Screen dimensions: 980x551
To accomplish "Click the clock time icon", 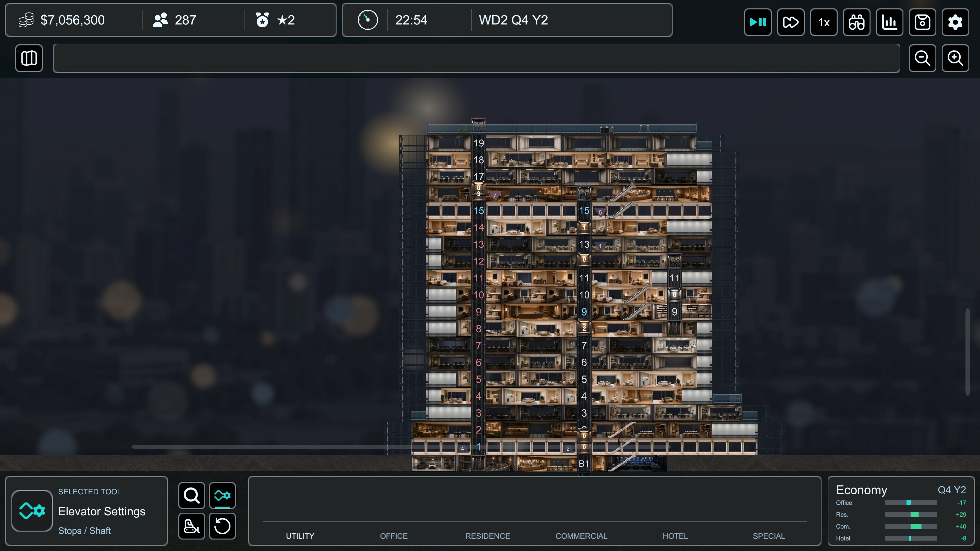I will [367, 20].
